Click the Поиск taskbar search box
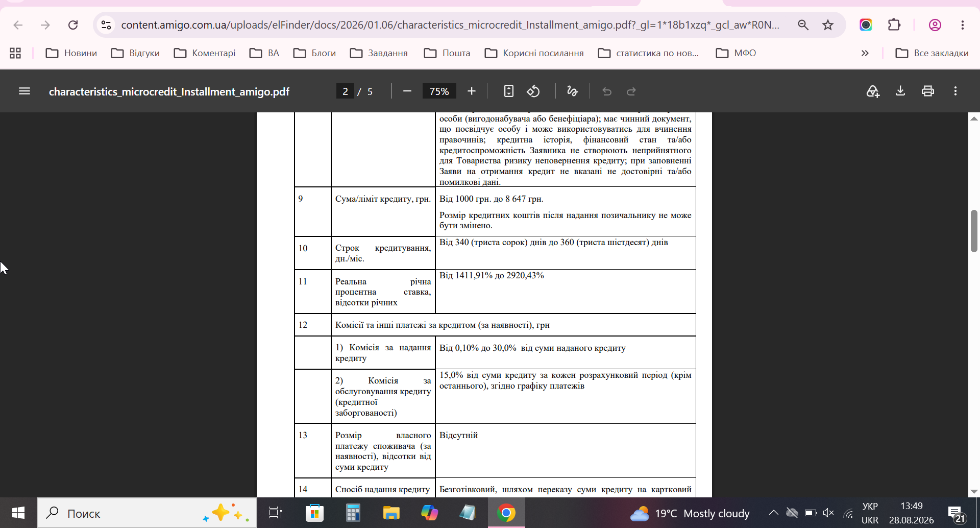Screen dimensions: 980x528 (x=147, y=513)
